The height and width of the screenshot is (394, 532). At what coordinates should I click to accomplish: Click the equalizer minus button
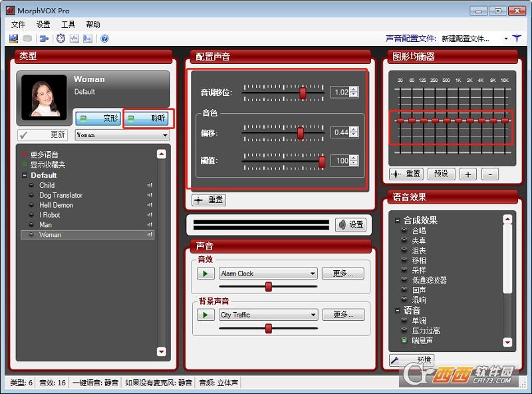tap(490, 174)
